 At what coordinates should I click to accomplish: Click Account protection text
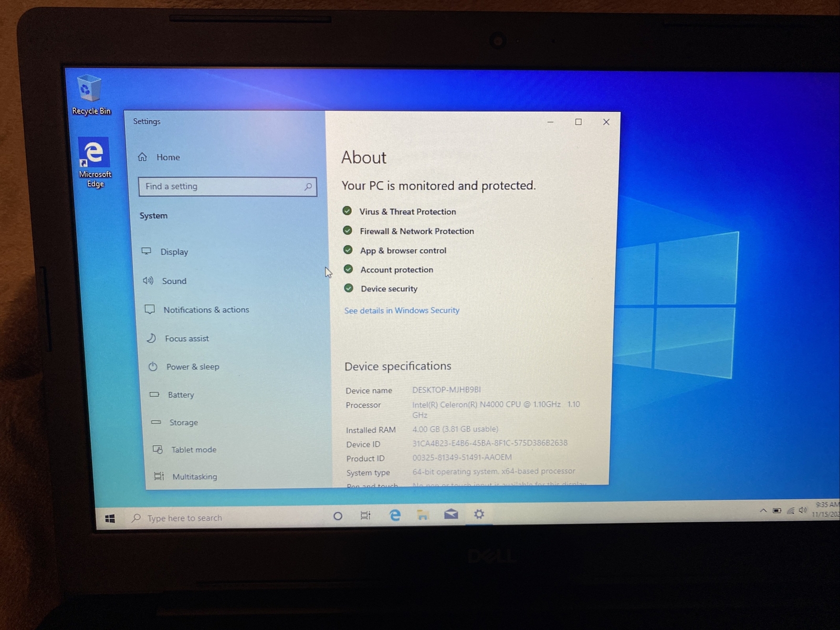[397, 270]
